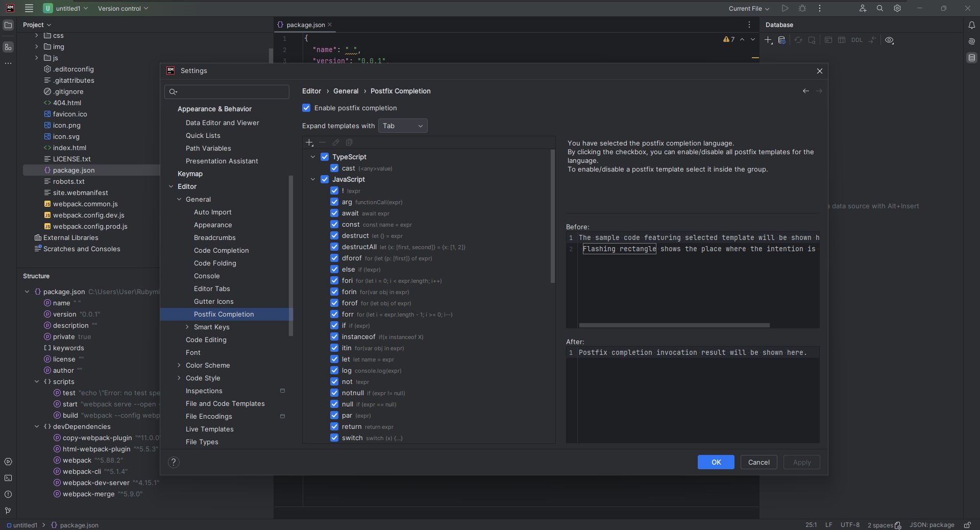Open data source properties icon
The width and height of the screenshot is (980, 530).
point(781,40)
